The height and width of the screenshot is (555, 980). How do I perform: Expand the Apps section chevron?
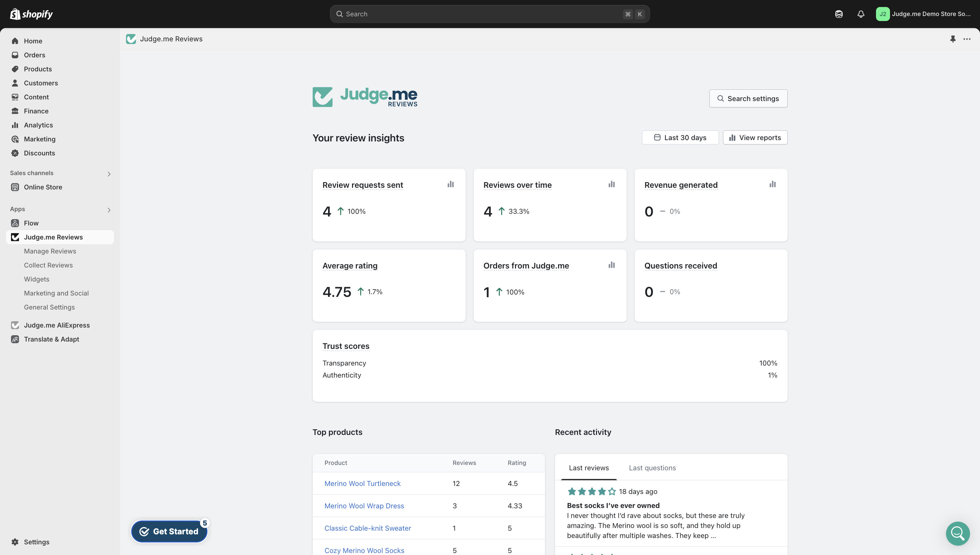109,210
